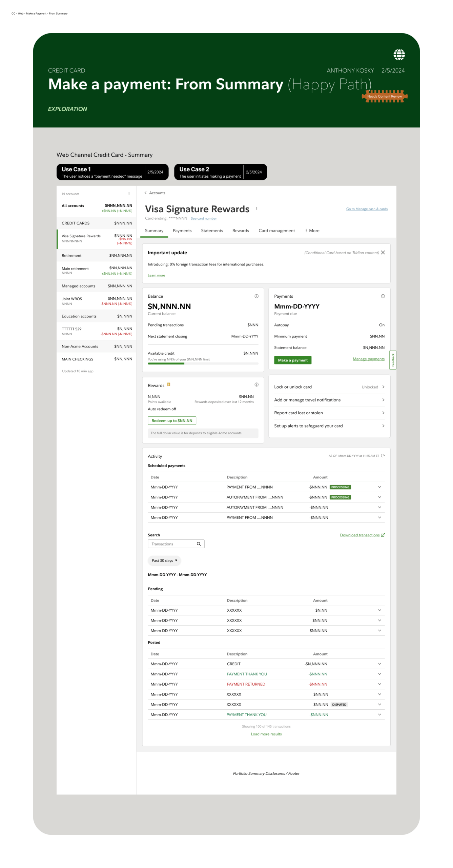Click Redeem up to $NN.NN button
The image size is (453, 868).
tap(172, 420)
